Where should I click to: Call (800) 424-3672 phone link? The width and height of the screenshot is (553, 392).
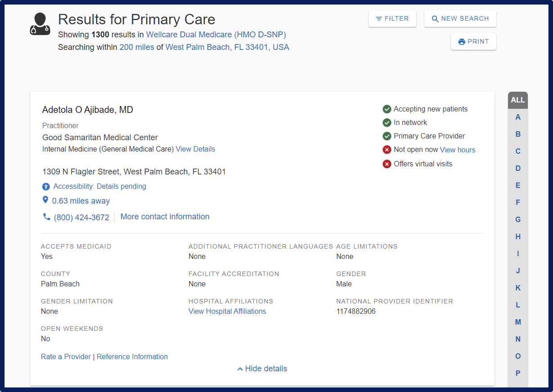(x=81, y=218)
